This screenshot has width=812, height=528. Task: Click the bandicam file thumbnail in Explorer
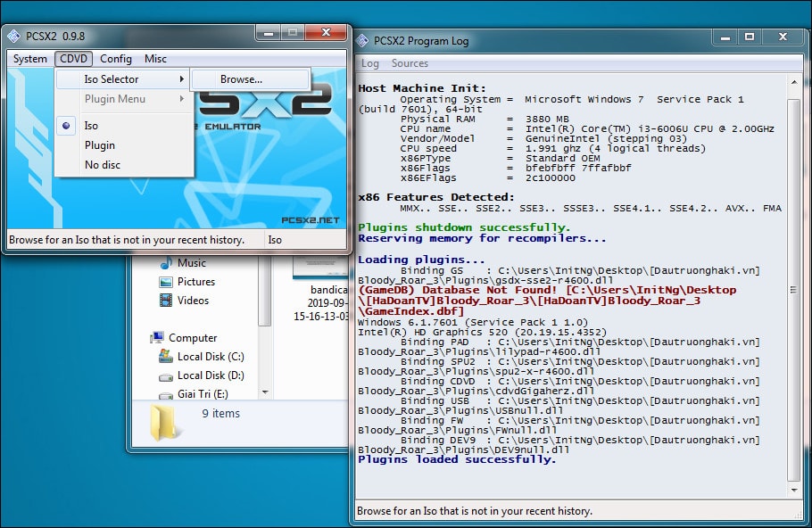click(319, 268)
